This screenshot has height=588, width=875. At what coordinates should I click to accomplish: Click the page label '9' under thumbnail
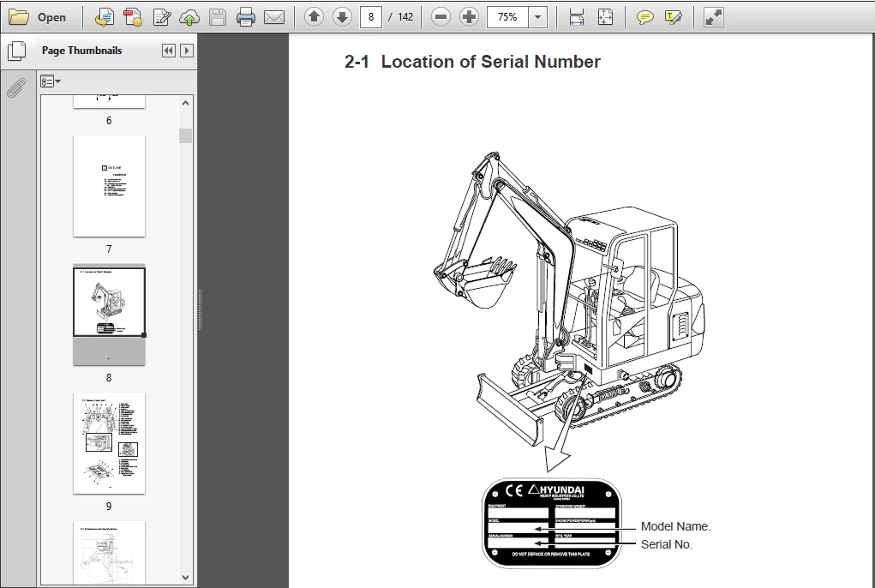pyautogui.click(x=109, y=507)
